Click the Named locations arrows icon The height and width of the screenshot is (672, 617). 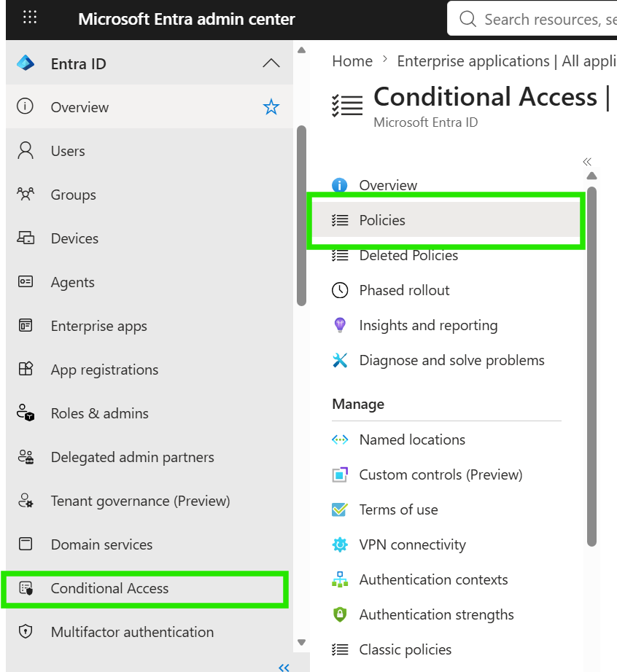point(340,439)
